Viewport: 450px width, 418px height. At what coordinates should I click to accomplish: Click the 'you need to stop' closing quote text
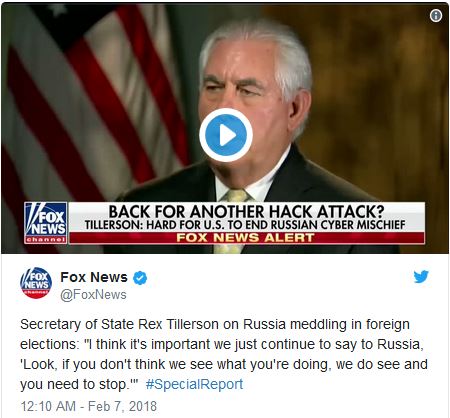pyautogui.click(x=79, y=384)
